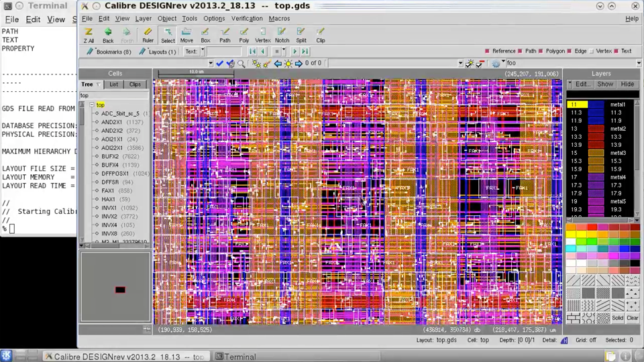Step to next item green arrow
The image size is (644, 362).
pos(294,52)
